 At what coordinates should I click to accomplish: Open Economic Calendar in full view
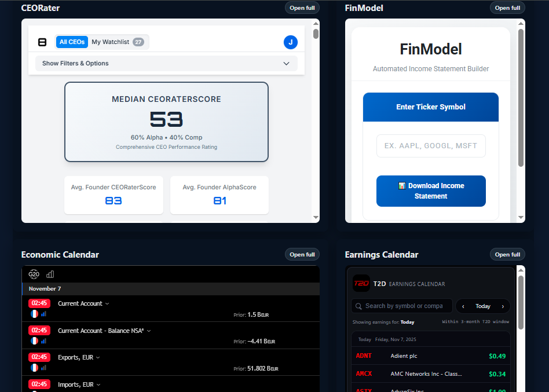point(302,254)
